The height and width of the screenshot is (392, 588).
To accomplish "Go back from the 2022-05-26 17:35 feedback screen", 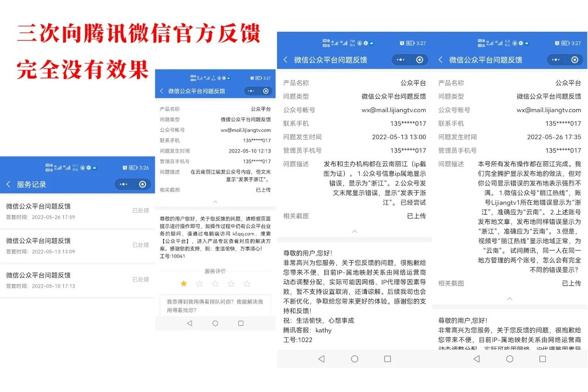I will (x=441, y=60).
